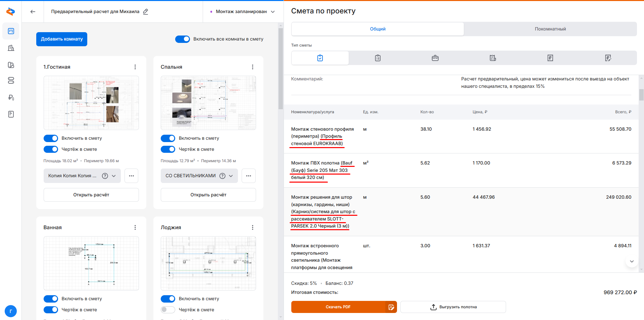Toggle 'Включить все комнаты в смету' switch
Screen dimensions: 644x320
click(x=183, y=39)
